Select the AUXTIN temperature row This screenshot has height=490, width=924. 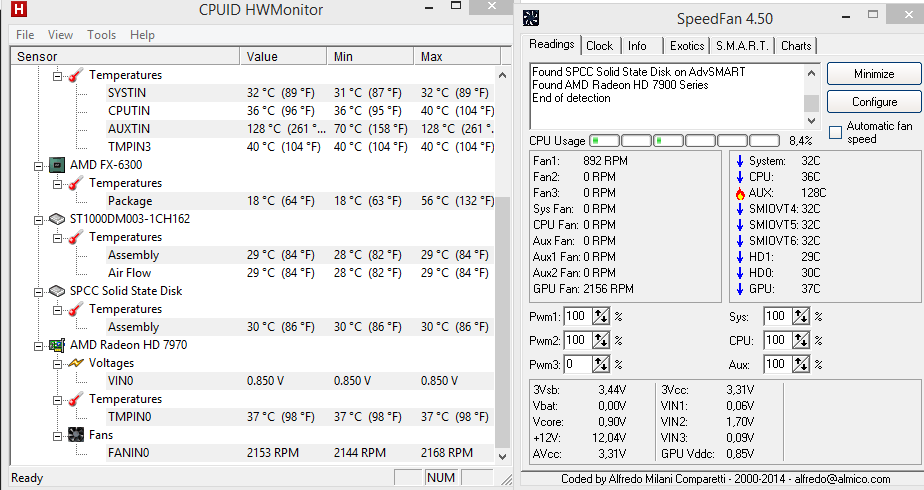click(x=301, y=129)
